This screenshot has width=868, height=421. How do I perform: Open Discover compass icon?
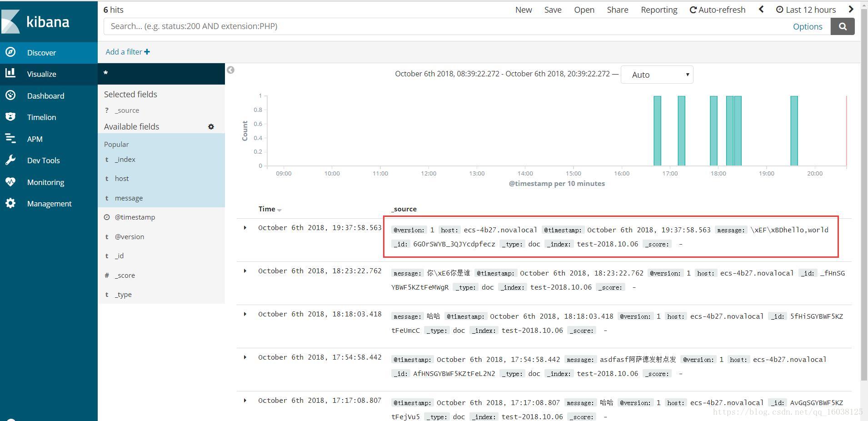click(x=10, y=52)
